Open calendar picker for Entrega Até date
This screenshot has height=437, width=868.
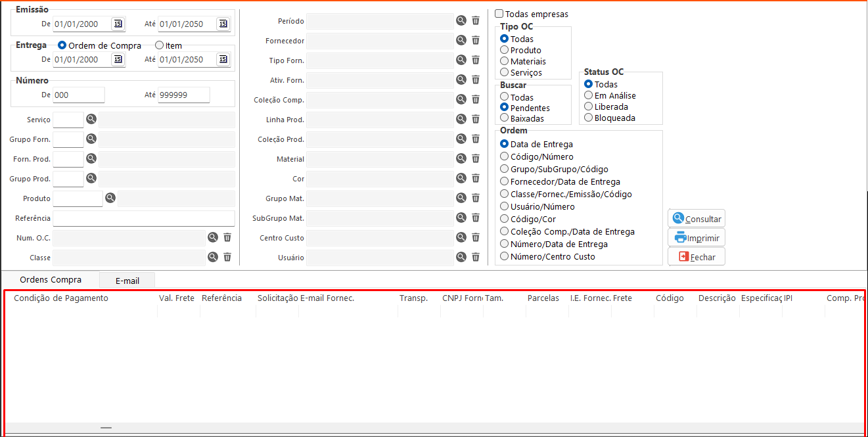(223, 59)
